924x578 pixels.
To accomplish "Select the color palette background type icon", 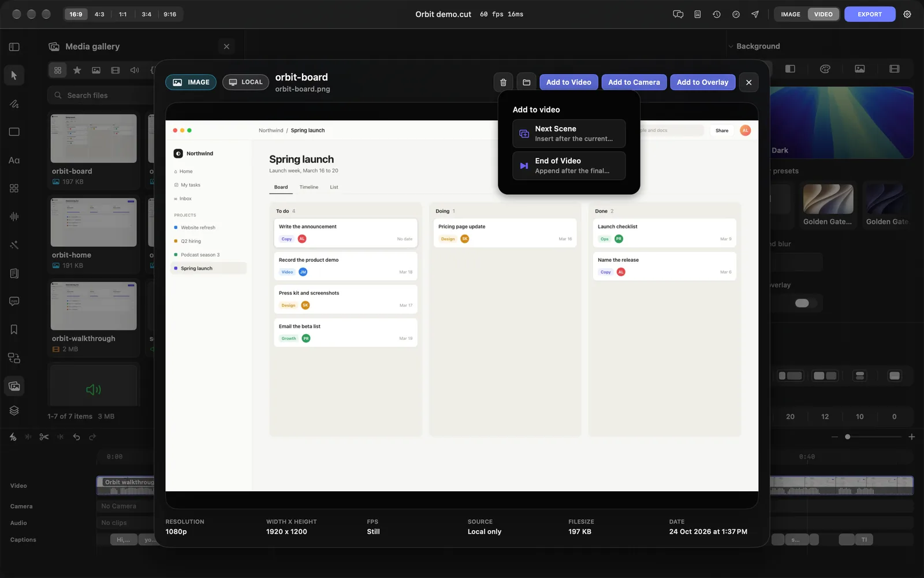I will pyautogui.click(x=825, y=69).
